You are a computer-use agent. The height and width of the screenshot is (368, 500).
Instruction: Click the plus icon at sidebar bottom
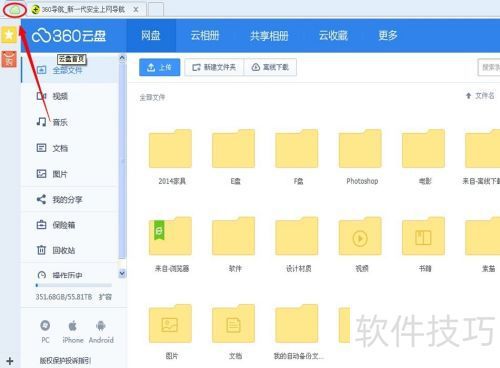(x=10, y=361)
